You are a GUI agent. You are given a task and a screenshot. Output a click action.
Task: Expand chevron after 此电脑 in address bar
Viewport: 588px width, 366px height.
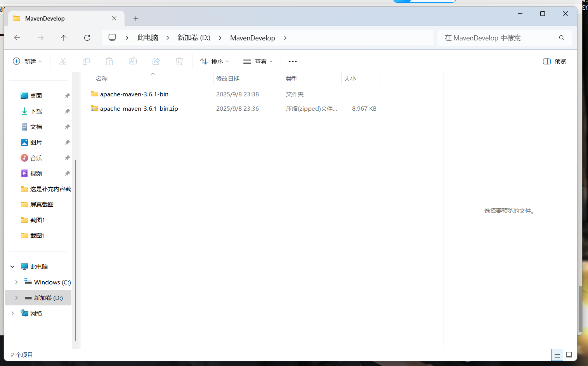pyautogui.click(x=168, y=38)
